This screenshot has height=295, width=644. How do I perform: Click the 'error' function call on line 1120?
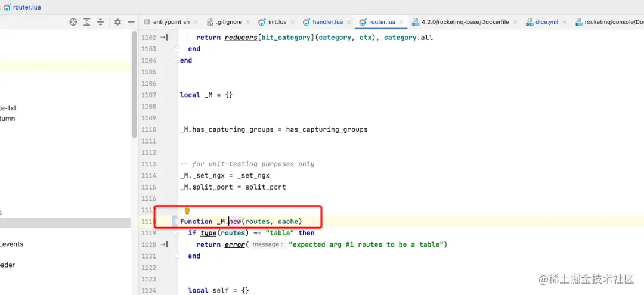(235, 244)
